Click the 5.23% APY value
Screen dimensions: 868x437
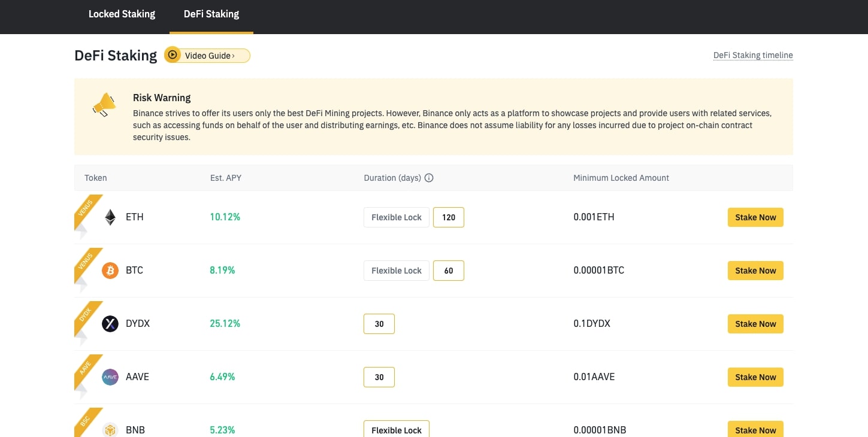pos(222,430)
